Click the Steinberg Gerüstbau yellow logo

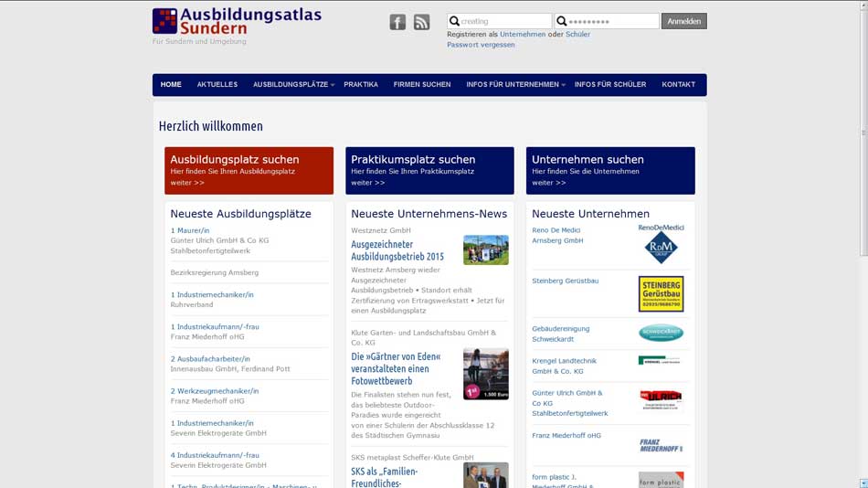point(661,293)
